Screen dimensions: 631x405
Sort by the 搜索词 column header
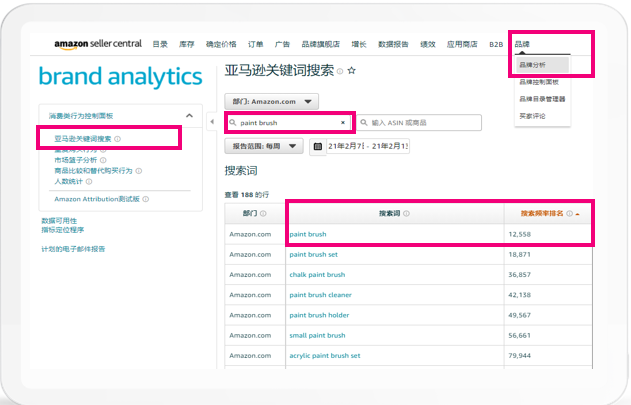point(389,213)
